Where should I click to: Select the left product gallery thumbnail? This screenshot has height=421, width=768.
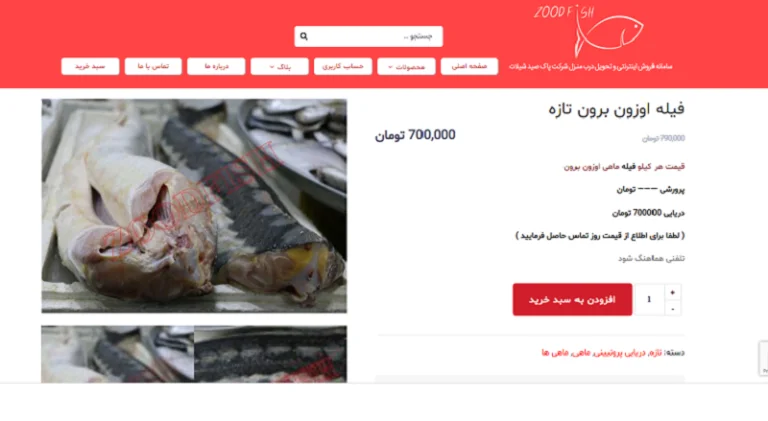tap(118, 354)
